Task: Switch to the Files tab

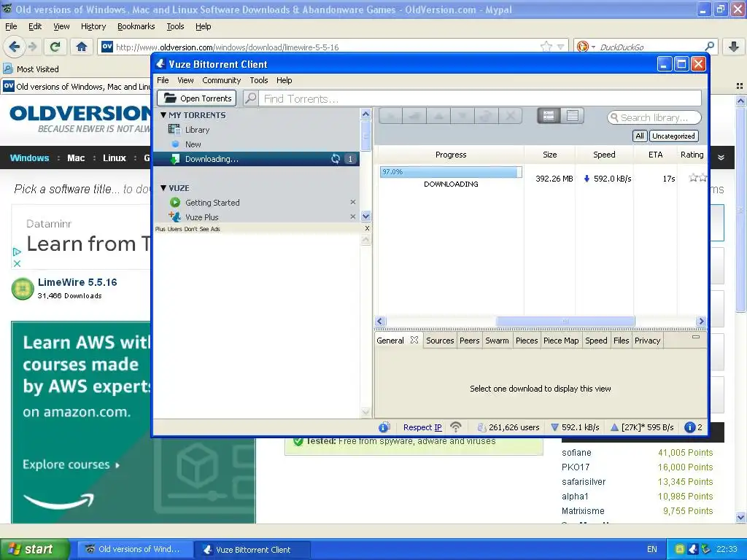Action: tap(622, 341)
